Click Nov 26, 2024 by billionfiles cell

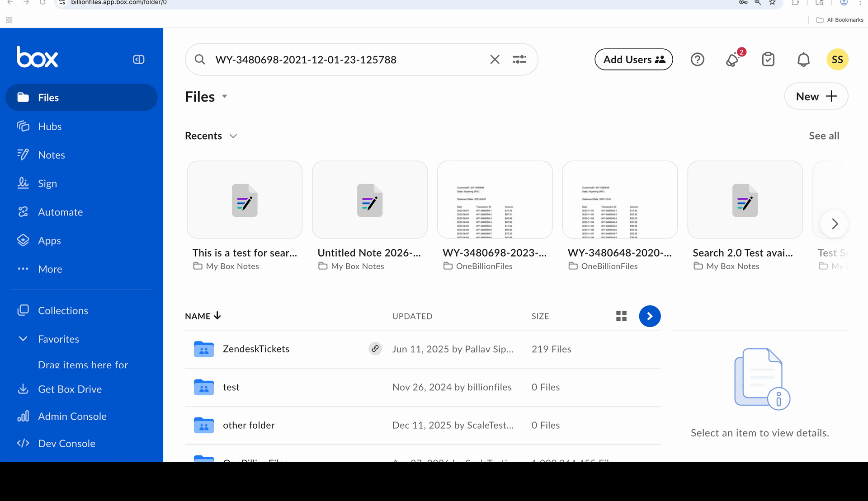[452, 387]
